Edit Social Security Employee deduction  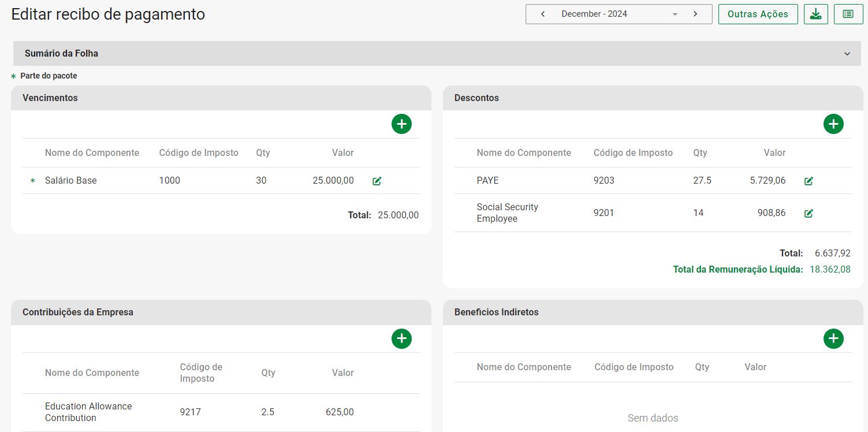809,213
